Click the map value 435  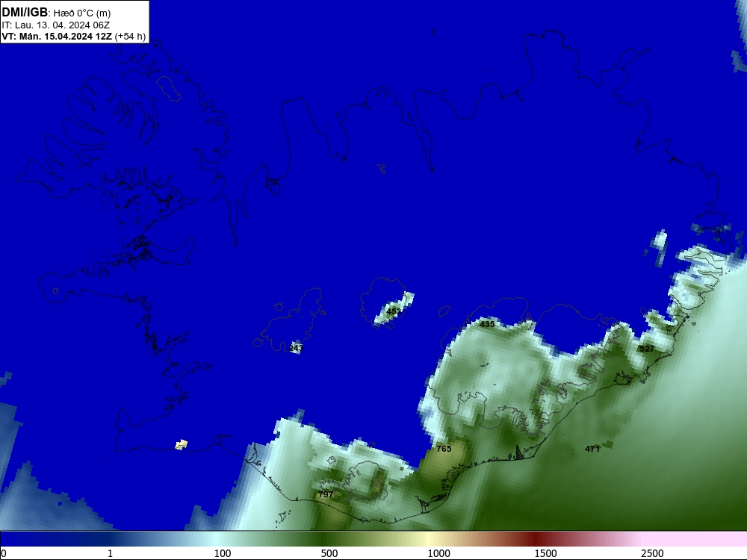(487, 324)
